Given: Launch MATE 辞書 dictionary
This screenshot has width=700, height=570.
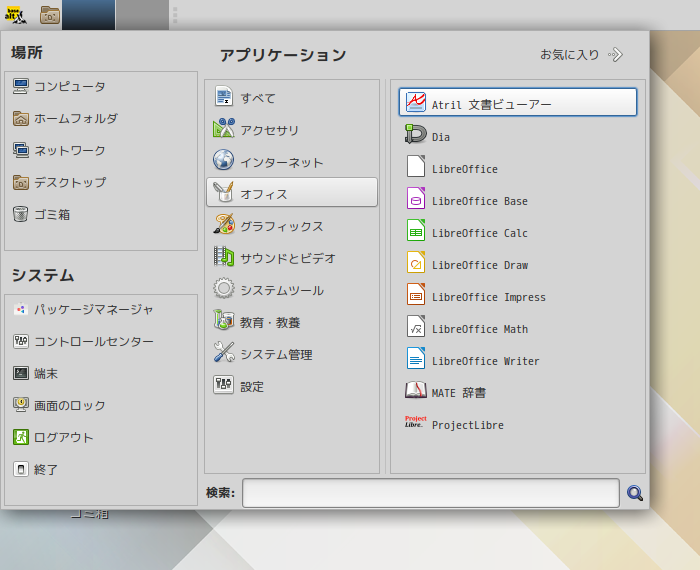Looking at the screenshot, I should pyautogui.click(x=518, y=391).
